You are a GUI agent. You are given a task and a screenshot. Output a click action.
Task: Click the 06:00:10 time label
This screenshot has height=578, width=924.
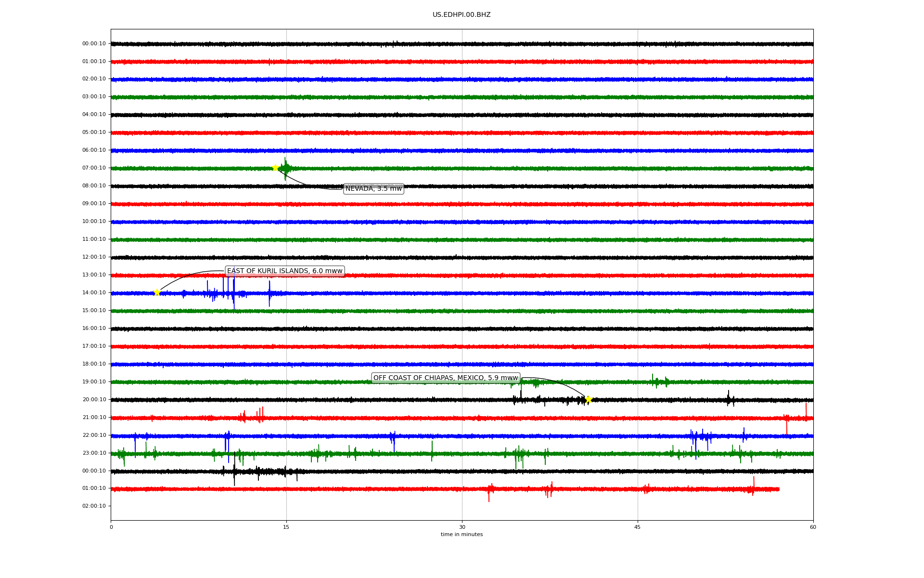pos(94,150)
